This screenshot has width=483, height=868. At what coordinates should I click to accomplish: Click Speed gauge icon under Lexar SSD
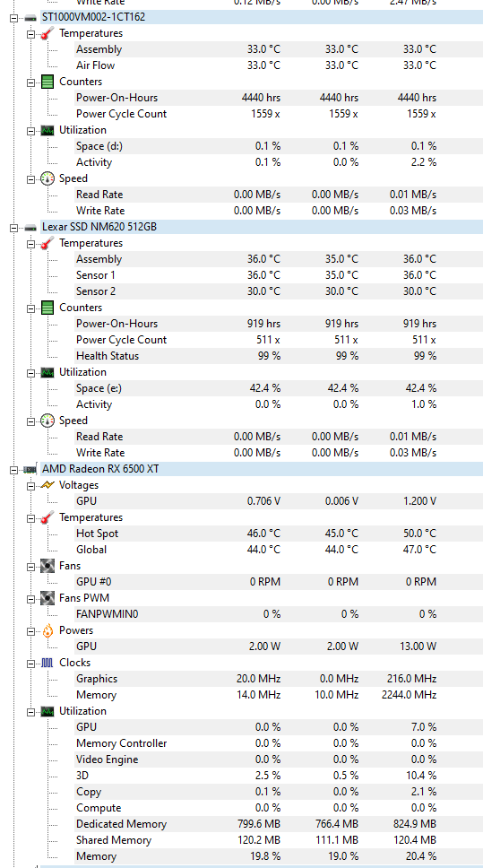pyautogui.click(x=47, y=421)
